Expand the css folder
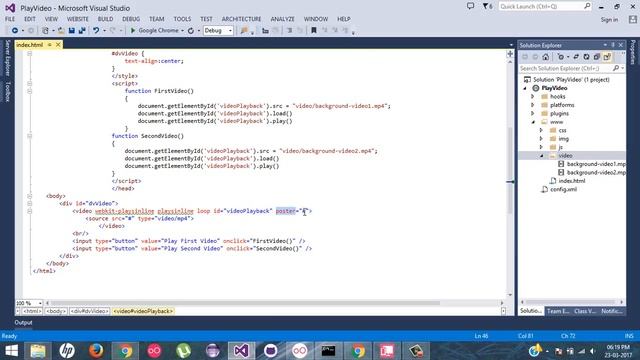 (x=542, y=130)
